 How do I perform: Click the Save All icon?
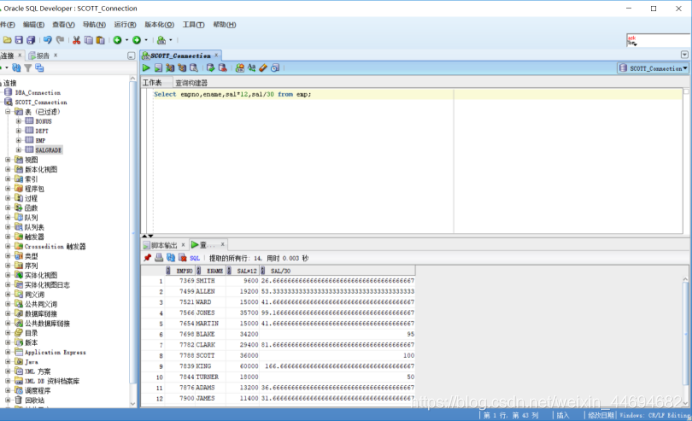point(31,40)
